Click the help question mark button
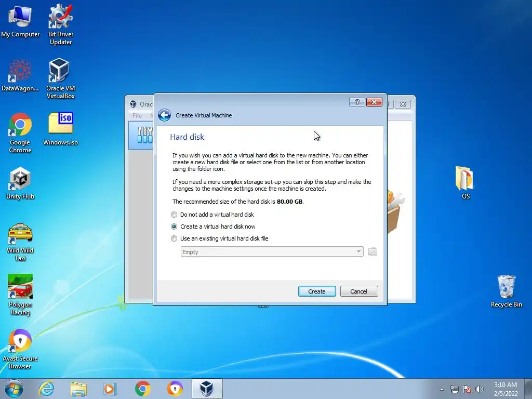The width and height of the screenshot is (532, 399). (x=357, y=102)
